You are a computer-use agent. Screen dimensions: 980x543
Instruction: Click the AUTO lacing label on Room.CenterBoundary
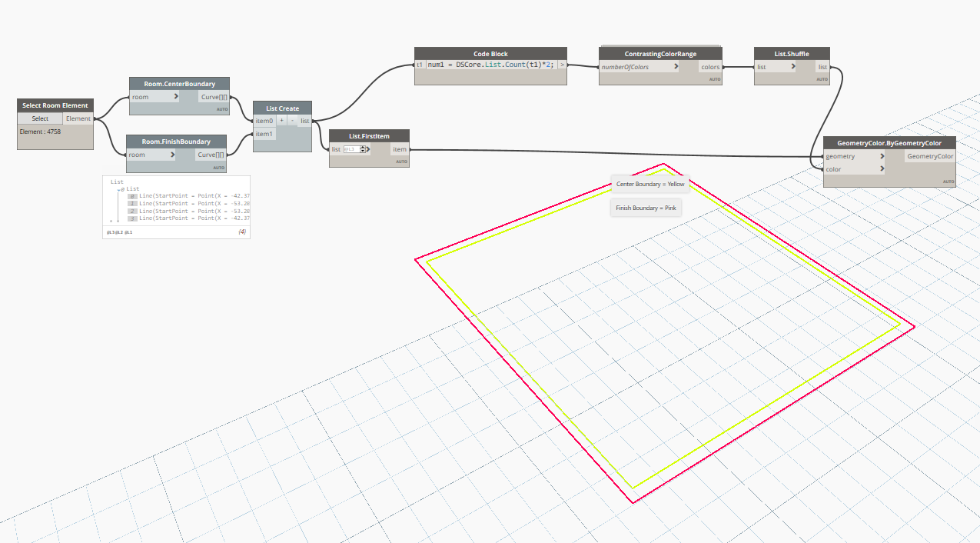(223, 109)
